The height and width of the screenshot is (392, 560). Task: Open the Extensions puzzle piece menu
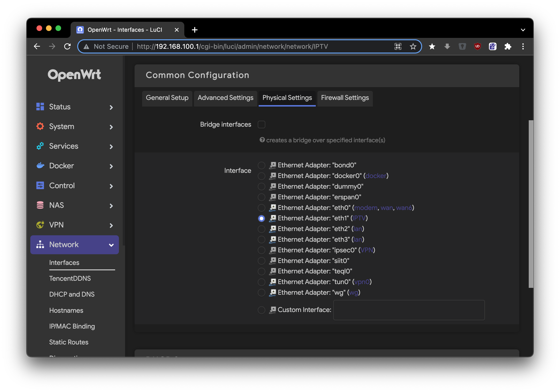click(508, 46)
